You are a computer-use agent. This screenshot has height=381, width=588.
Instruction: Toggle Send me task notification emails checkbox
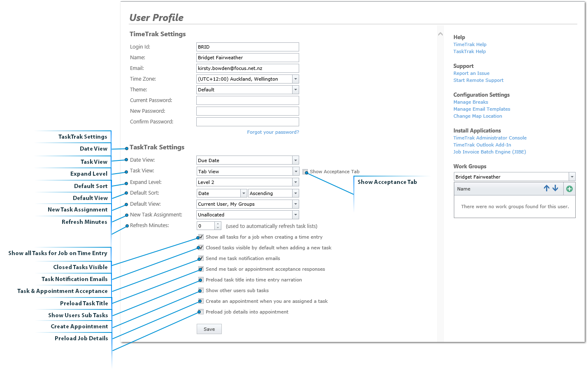click(x=201, y=258)
